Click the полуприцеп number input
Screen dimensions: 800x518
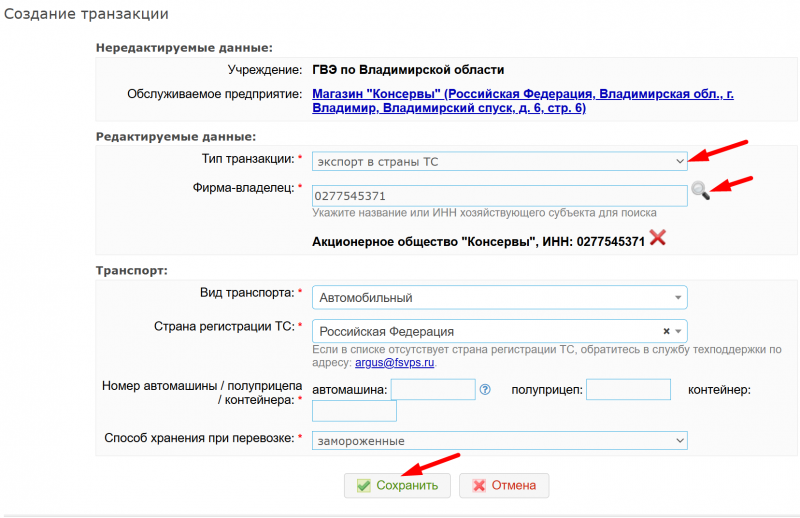627,389
